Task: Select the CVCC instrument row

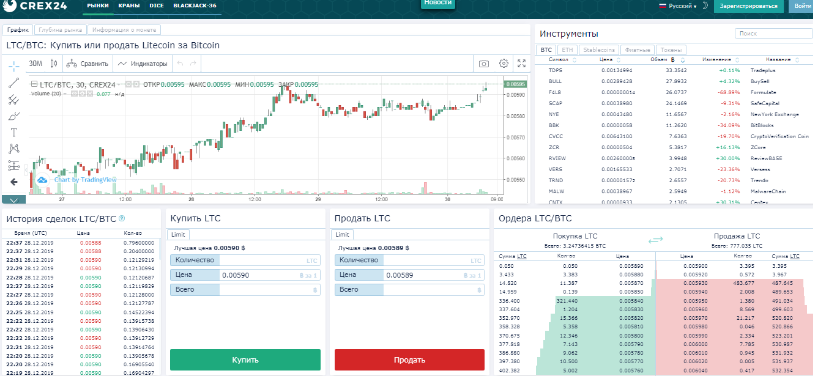Action: [x=674, y=136]
